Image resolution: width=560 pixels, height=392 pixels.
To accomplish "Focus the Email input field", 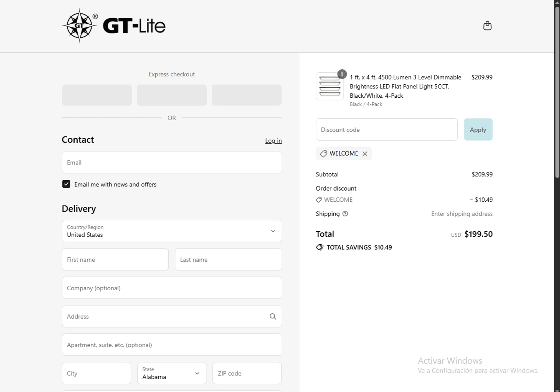I will point(172,162).
